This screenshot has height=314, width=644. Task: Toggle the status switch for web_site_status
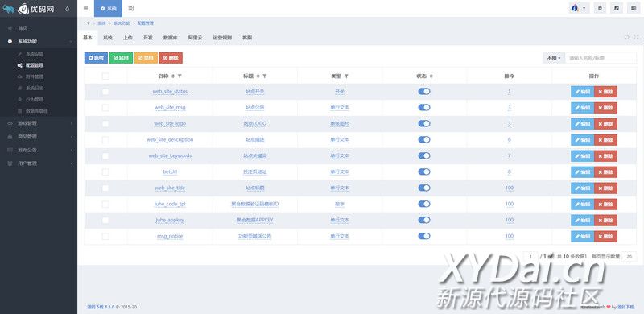point(424,91)
